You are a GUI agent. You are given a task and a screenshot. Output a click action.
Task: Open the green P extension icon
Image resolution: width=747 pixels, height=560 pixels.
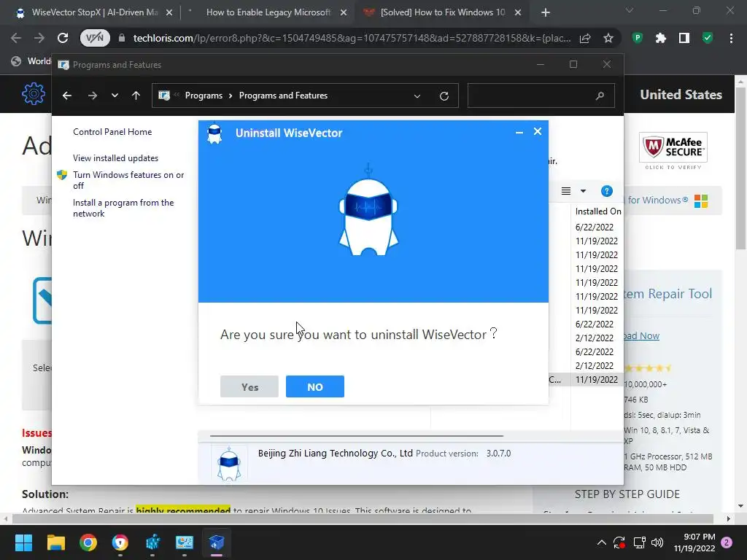click(638, 38)
